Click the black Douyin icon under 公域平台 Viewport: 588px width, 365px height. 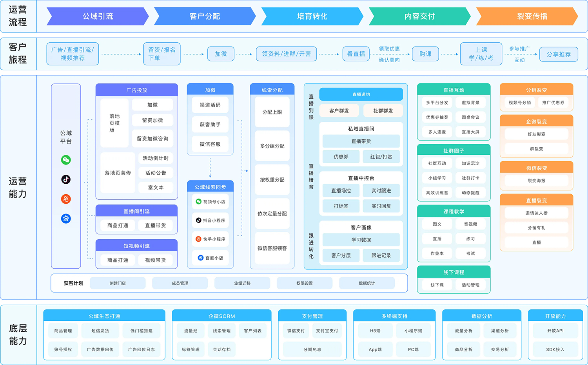(x=66, y=179)
